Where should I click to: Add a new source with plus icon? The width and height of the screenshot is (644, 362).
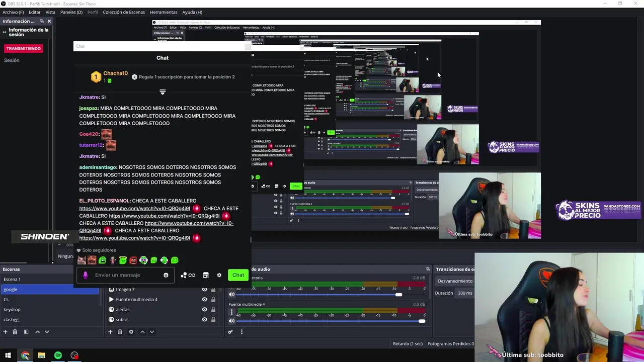click(x=110, y=332)
